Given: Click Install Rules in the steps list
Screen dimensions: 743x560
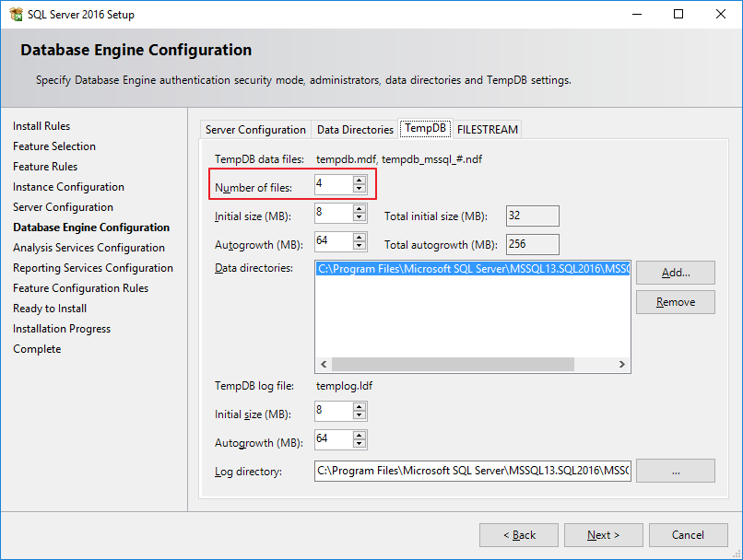Looking at the screenshot, I should click(41, 126).
